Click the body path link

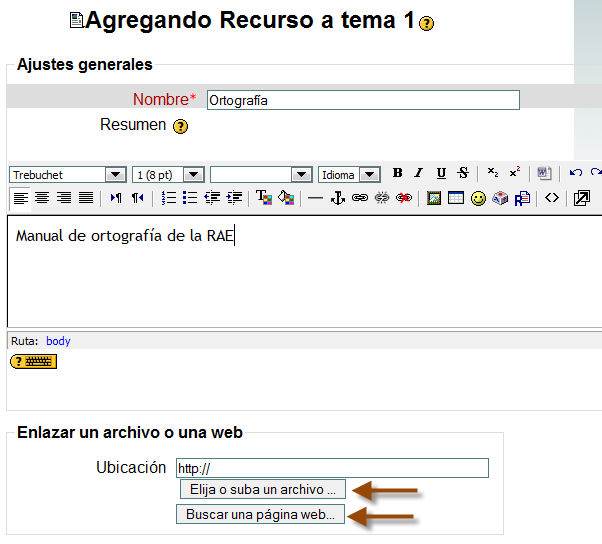(58, 341)
